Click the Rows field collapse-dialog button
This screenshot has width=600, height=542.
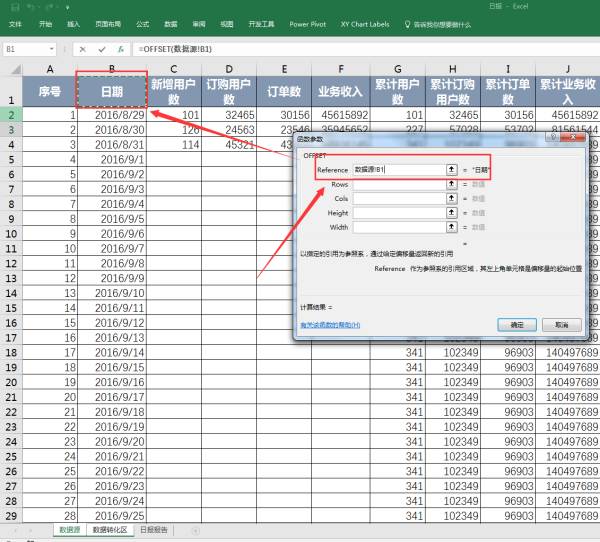(x=452, y=184)
